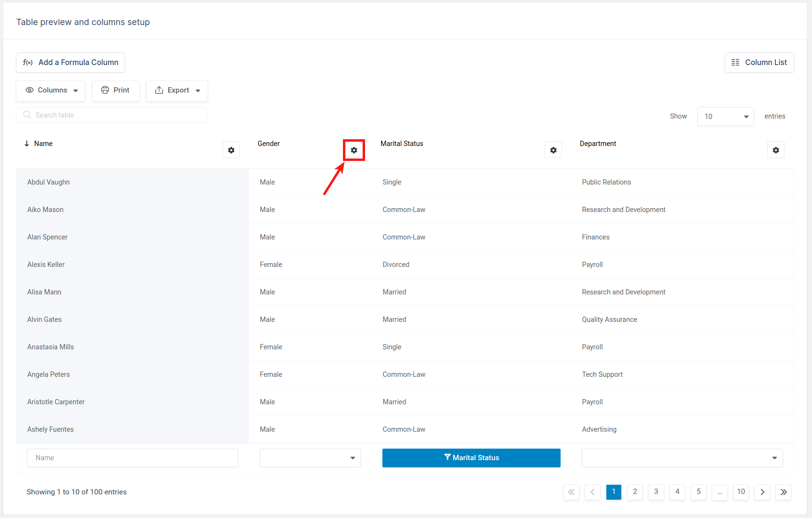Open column settings gear for Name column
The height and width of the screenshot is (518, 812).
point(231,150)
